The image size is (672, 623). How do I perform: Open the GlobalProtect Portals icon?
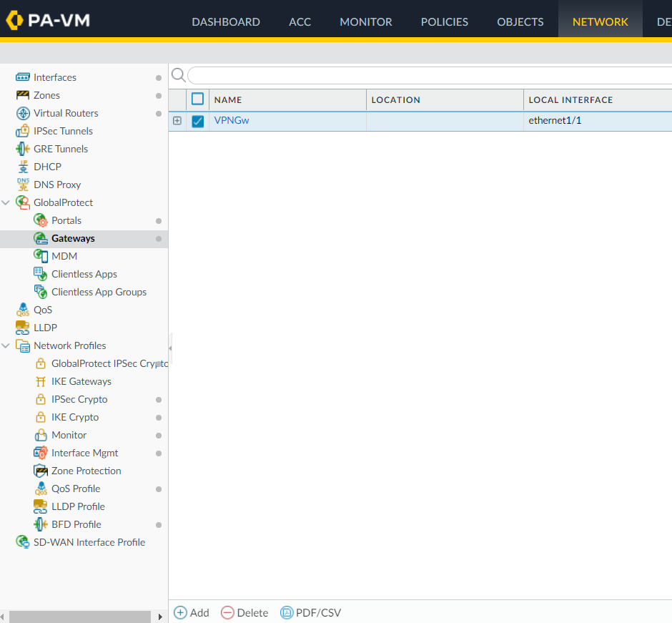[x=41, y=220]
